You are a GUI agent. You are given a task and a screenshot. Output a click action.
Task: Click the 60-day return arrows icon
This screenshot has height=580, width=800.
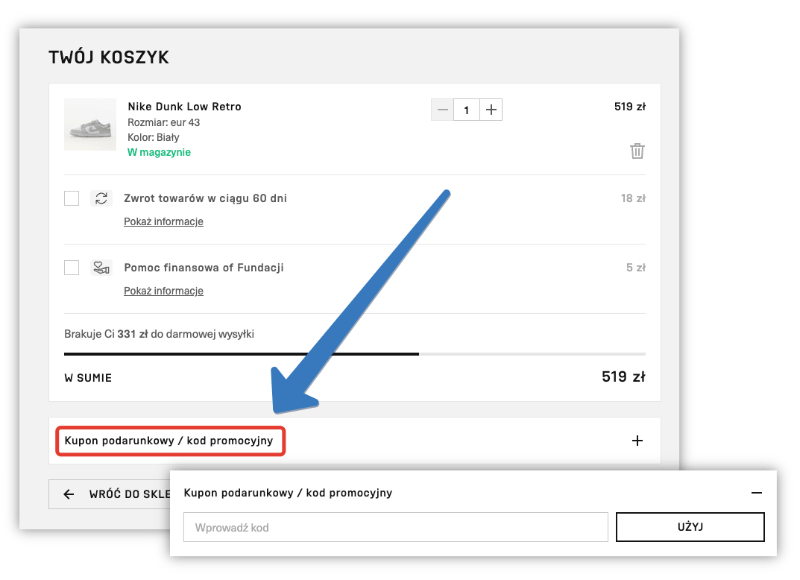click(101, 198)
